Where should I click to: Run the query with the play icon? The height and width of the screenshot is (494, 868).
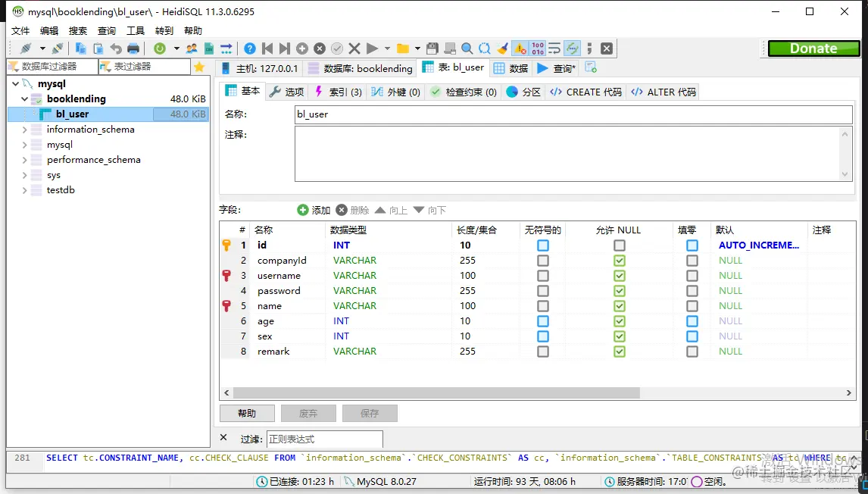373,48
